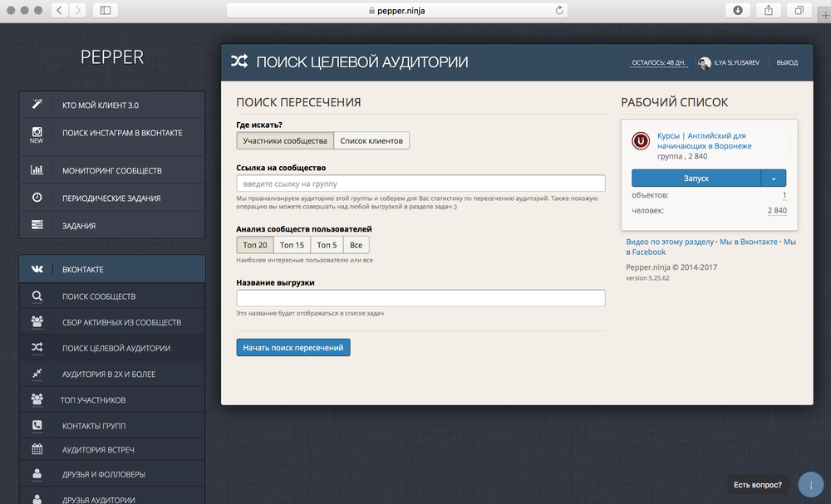Click the PEPPER logo

tap(112, 57)
